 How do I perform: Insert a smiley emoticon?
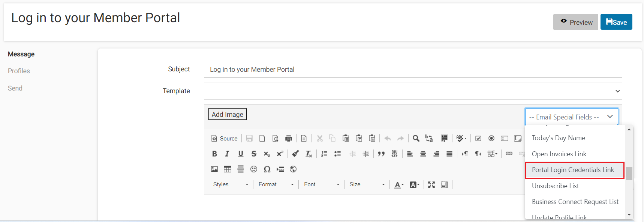click(x=254, y=169)
